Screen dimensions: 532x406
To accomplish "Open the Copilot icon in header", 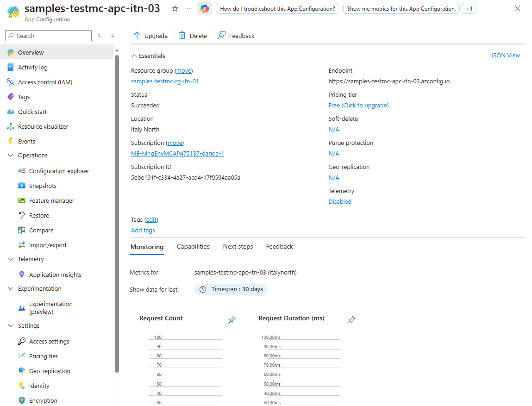I will click(204, 9).
